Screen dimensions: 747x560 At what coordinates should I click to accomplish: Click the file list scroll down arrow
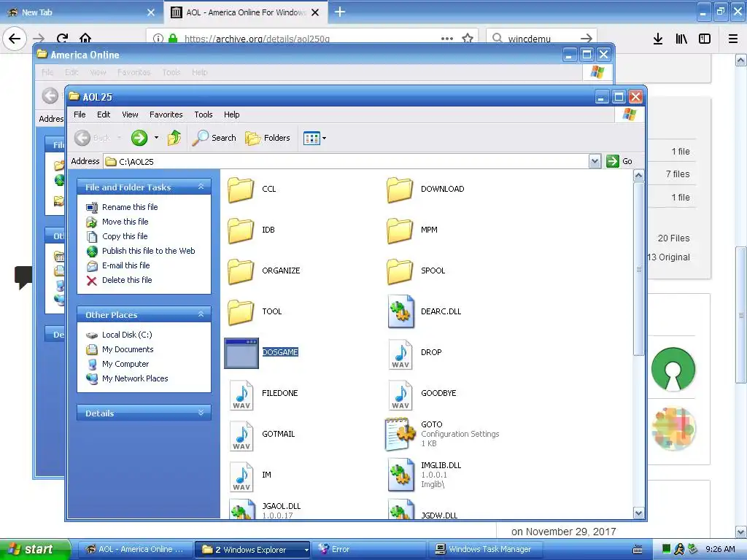pyautogui.click(x=638, y=513)
